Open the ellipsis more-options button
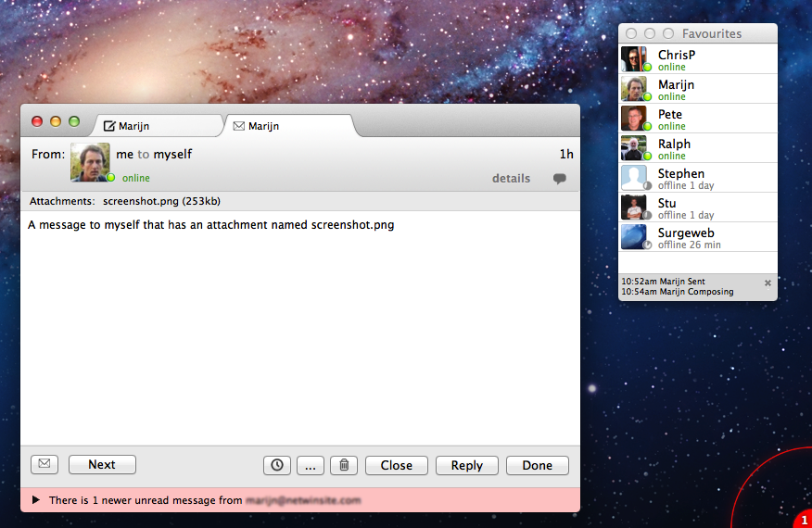This screenshot has width=812, height=528. (311, 465)
